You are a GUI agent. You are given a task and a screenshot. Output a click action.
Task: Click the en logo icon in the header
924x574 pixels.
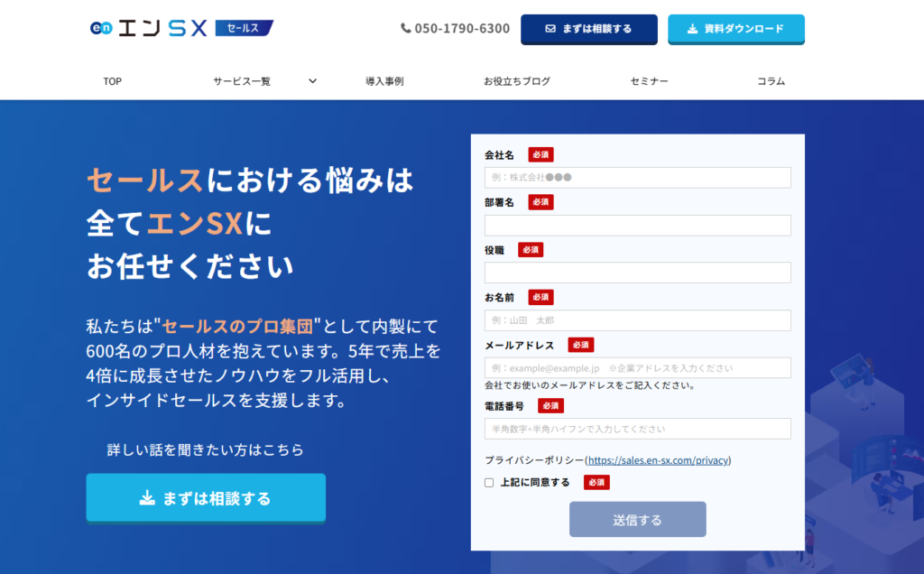click(x=99, y=28)
